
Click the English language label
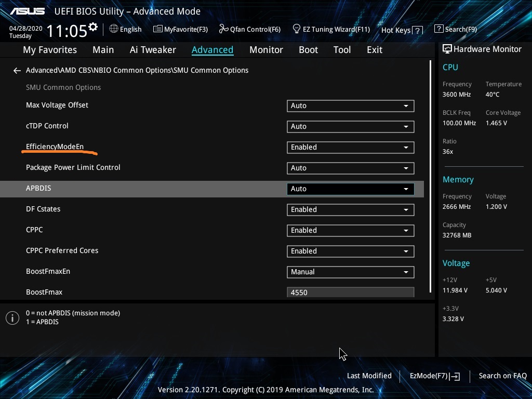pos(130,30)
